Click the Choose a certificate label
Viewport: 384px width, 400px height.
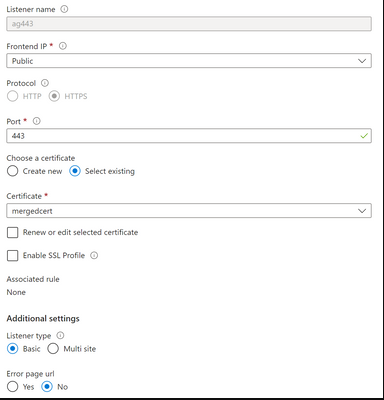click(x=41, y=158)
